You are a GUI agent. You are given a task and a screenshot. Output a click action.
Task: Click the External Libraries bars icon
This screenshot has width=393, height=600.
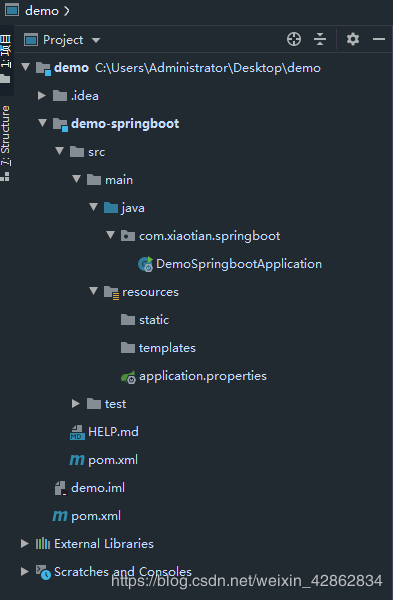[x=42, y=543]
